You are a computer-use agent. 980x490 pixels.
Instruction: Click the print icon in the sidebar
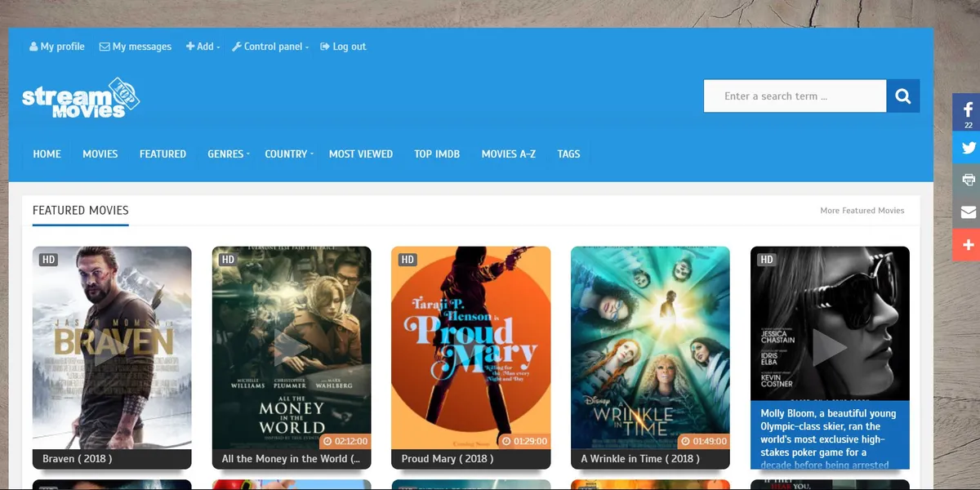(x=967, y=180)
